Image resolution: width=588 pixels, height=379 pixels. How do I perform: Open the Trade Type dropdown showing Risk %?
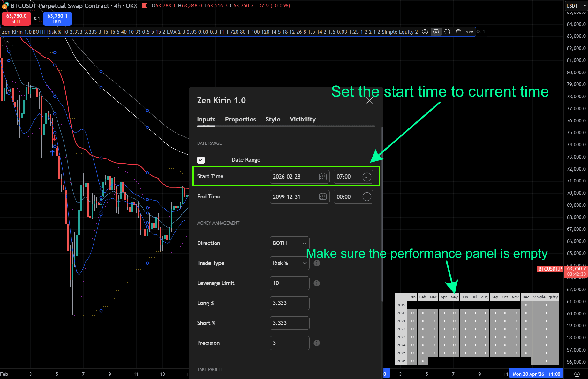pos(289,263)
